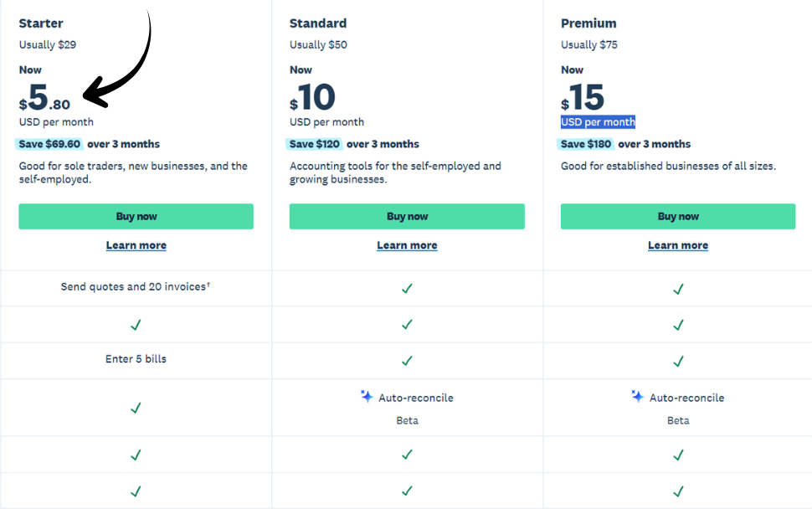The height and width of the screenshot is (509, 812).
Task: Click the highlighted USD per month text
Action: [x=598, y=121]
